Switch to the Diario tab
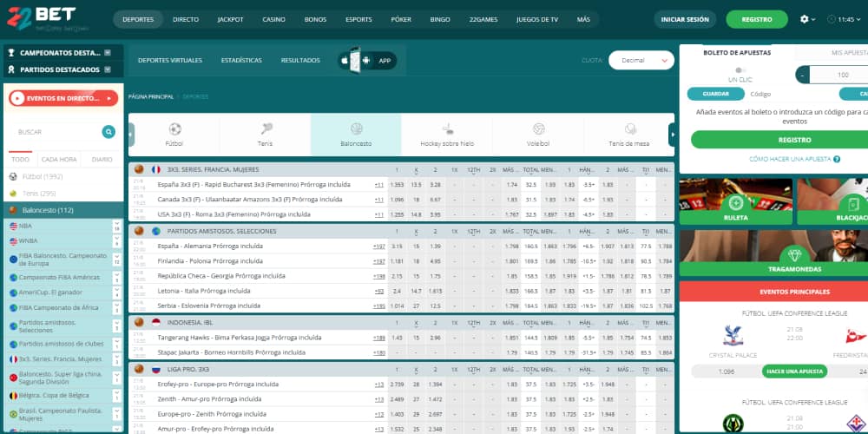Image resolution: width=868 pixels, height=434 pixels. click(102, 160)
